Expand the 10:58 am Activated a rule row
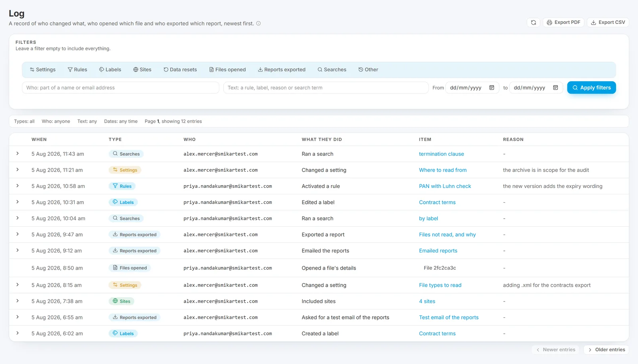 coord(18,186)
